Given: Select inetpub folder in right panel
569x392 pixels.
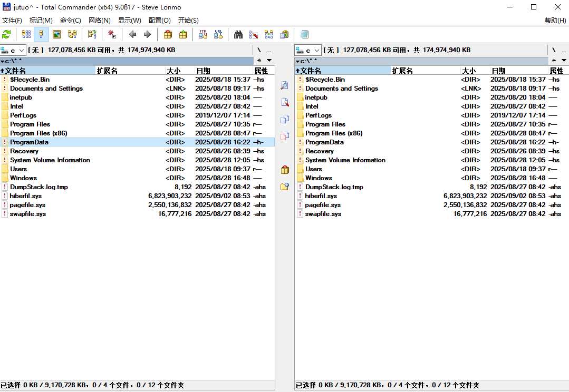Looking at the screenshot, I should [x=432, y=97].
